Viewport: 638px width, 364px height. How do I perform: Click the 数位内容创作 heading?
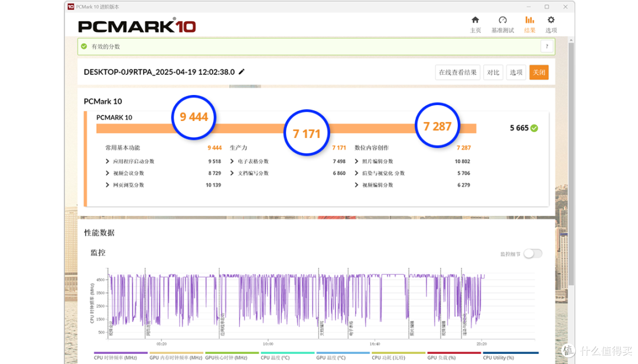click(372, 148)
